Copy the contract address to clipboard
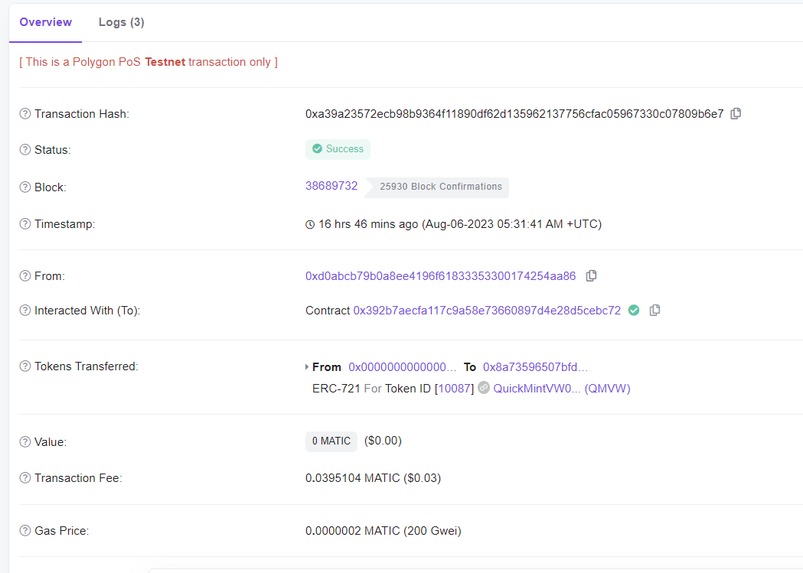Image resolution: width=803 pixels, height=573 pixels. pyautogui.click(x=654, y=310)
